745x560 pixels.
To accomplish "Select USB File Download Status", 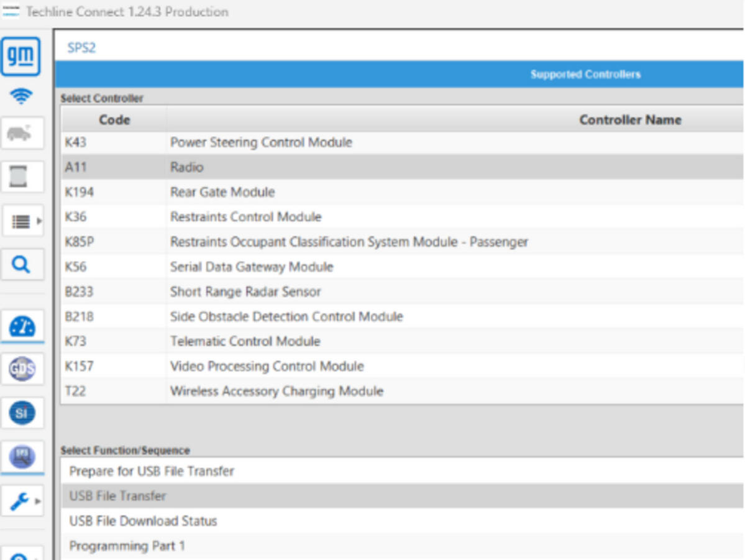I will click(402, 521).
